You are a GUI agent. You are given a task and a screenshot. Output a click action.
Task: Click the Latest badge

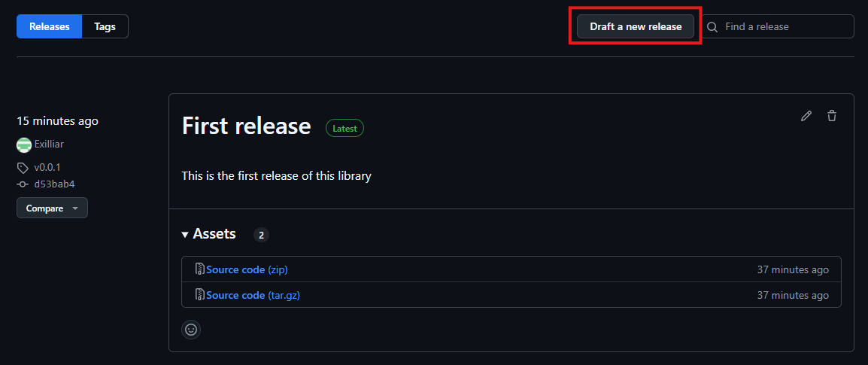[x=345, y=129]
